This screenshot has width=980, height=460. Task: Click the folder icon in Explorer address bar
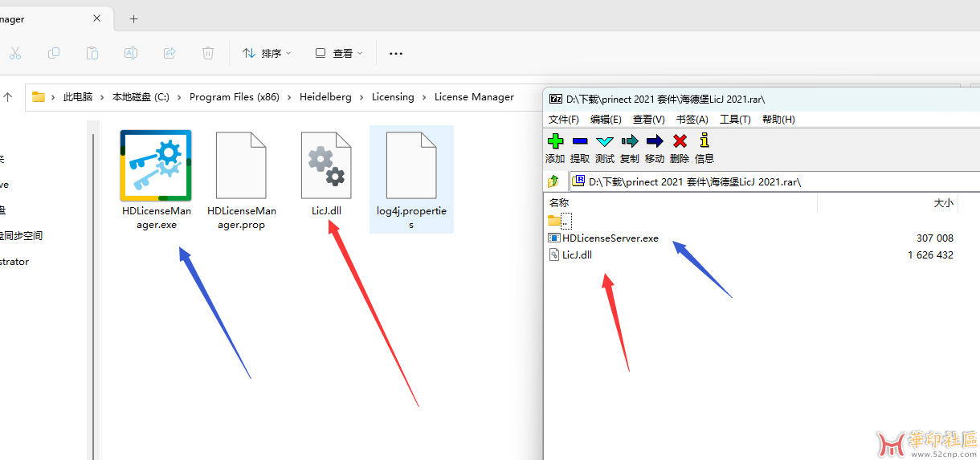tap(39, 97)
